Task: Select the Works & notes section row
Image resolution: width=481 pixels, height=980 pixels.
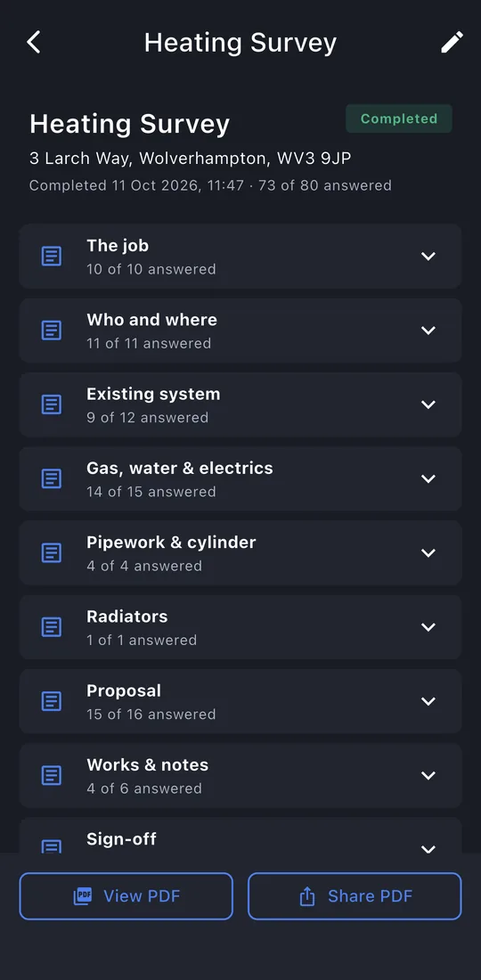Action: [240, 776]
